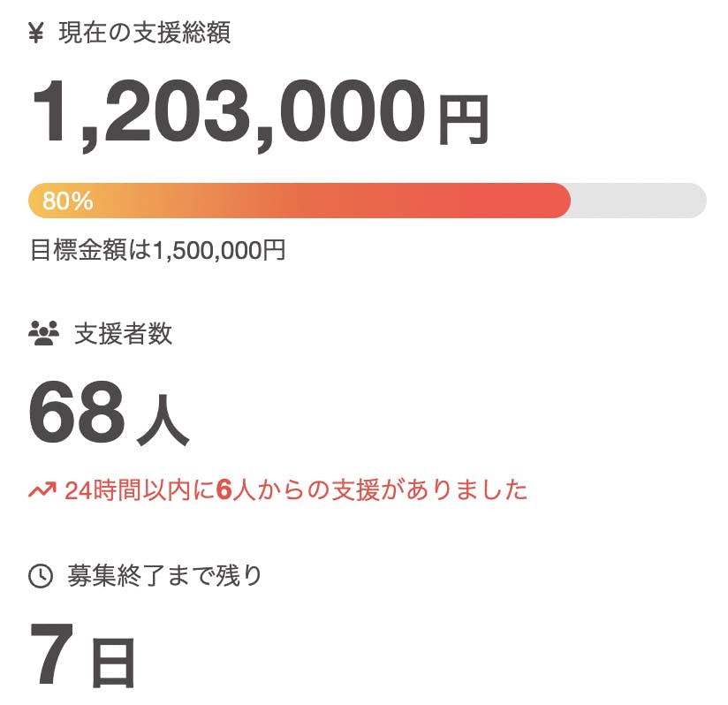
Task: Click the 24時間以内 recent support notice
Action: pyautogui.click(x=295, y=489)
